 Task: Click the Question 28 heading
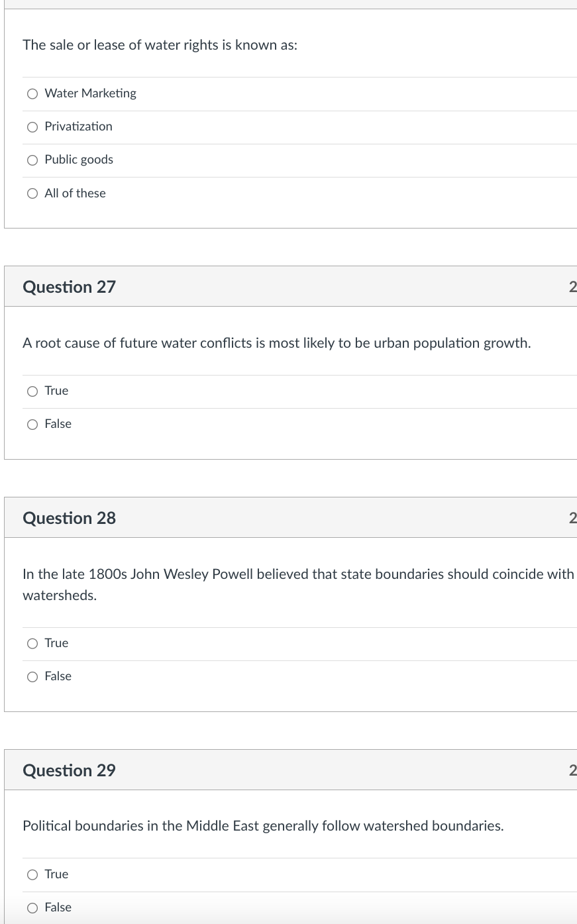pyautogui.click(x=70, y=518)
